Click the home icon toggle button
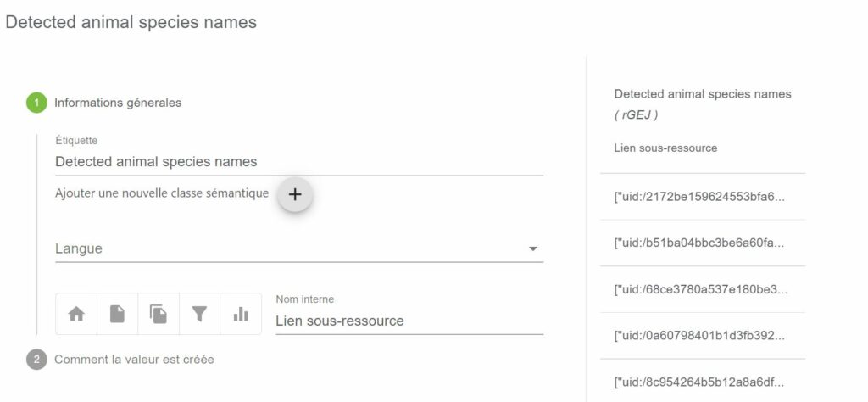This screenshot has width=868, height=402. tap(76, 314)
